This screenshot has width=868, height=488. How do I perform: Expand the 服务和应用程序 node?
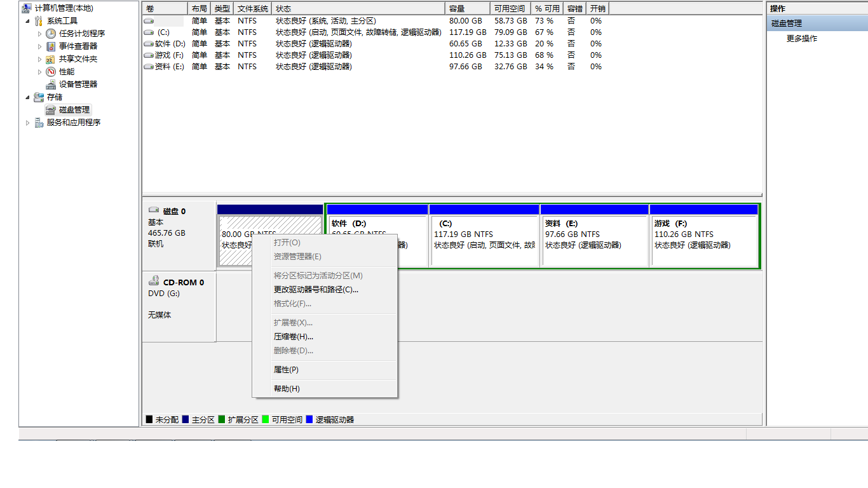point(27,123)
